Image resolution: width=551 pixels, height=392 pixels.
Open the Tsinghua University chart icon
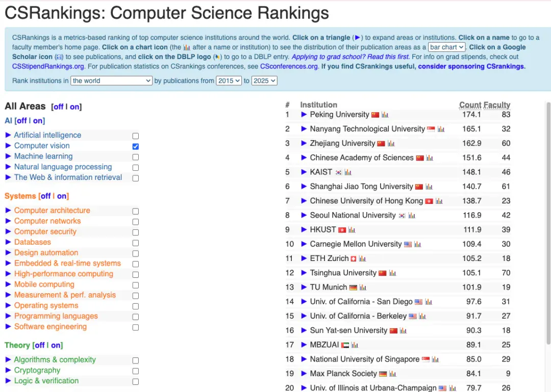coord(392,273)
